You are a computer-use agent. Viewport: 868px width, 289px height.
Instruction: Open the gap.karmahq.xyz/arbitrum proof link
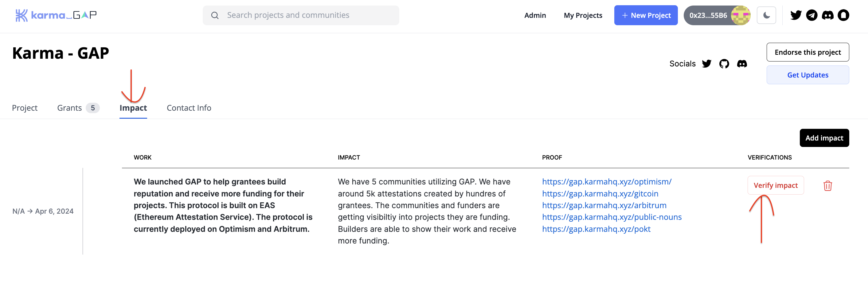point(604,205)
